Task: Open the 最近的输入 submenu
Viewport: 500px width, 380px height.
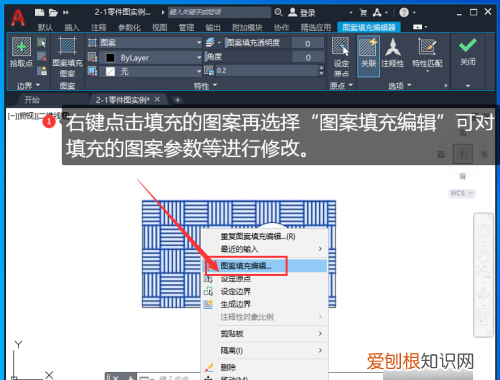Action: 265,249
